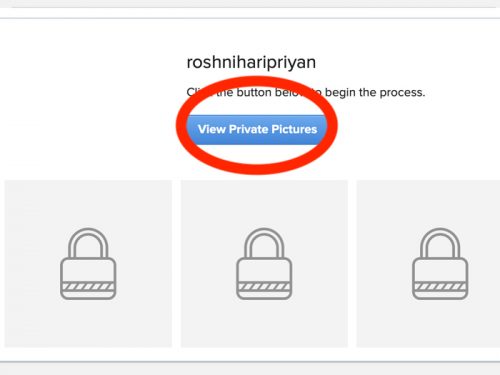500x375 pixels.
Task: Click the gray footer strip below the tiles
Action: coord(250,369)
